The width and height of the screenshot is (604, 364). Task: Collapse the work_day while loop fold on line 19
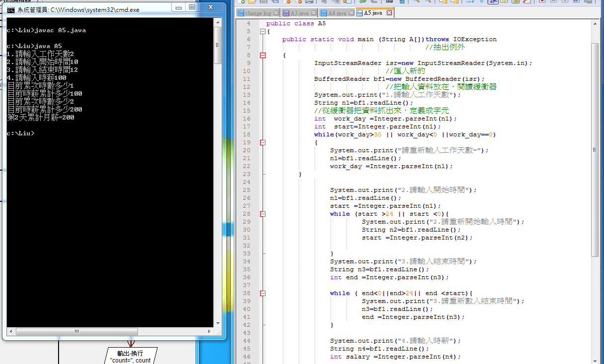(x=263, y=143)
